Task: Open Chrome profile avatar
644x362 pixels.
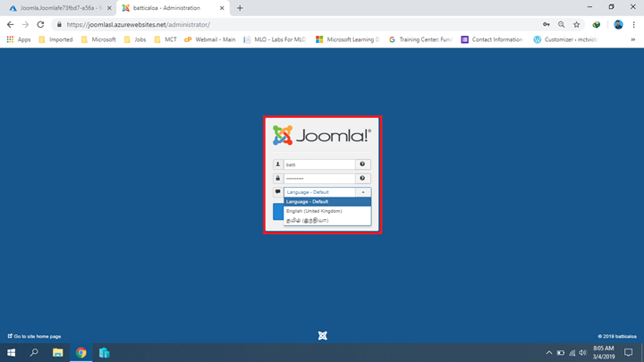Action: (618, 25)
